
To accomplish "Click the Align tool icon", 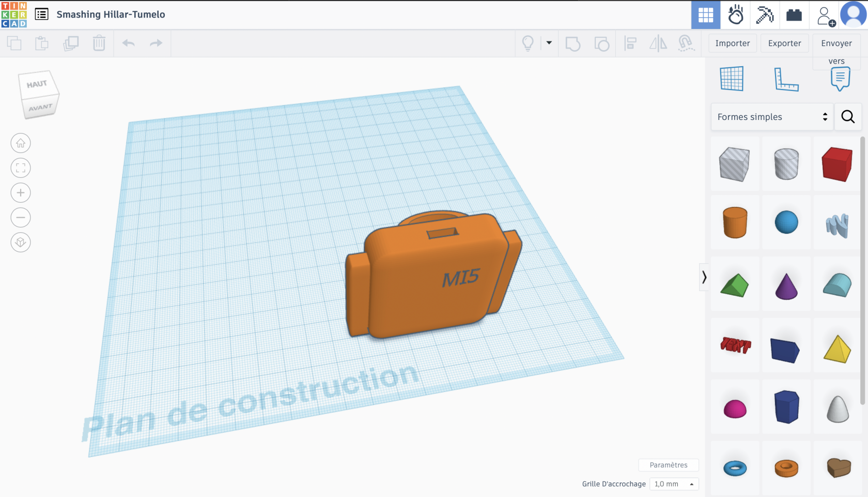I will (630, 43).
